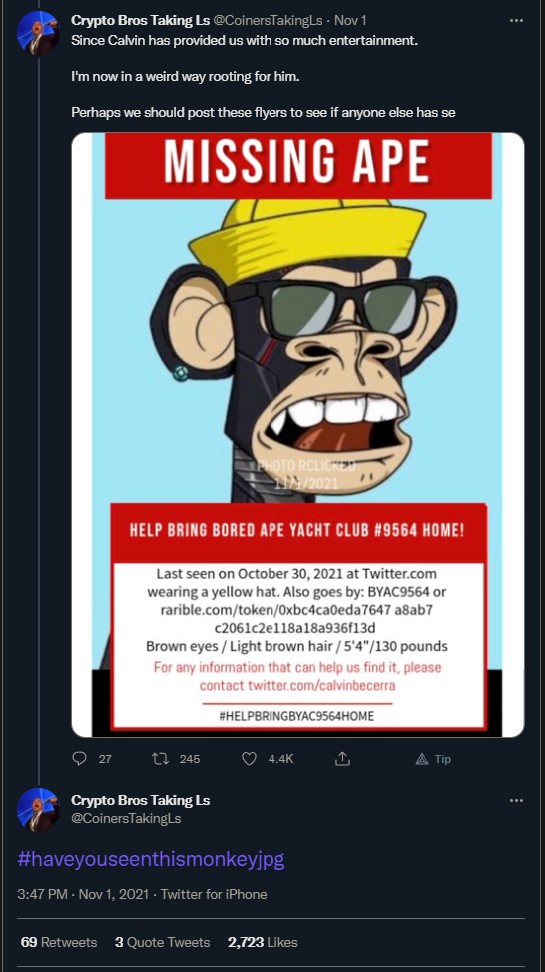
Task: Open the Missing Ape flyer image
Action: click(298, 435)
